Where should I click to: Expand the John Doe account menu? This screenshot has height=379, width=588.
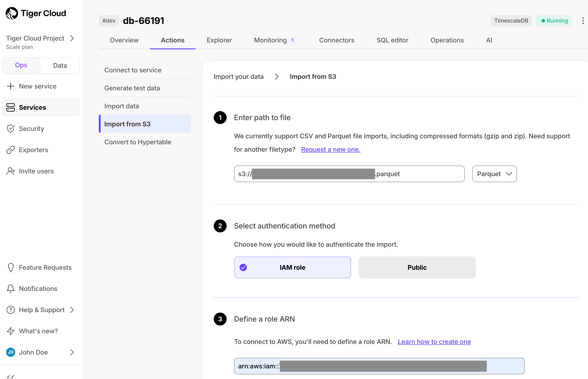(72, 352)
